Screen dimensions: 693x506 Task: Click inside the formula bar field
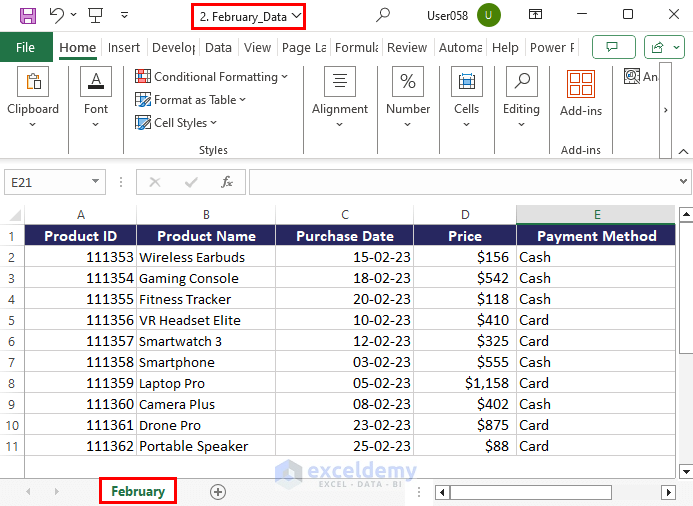460,182
